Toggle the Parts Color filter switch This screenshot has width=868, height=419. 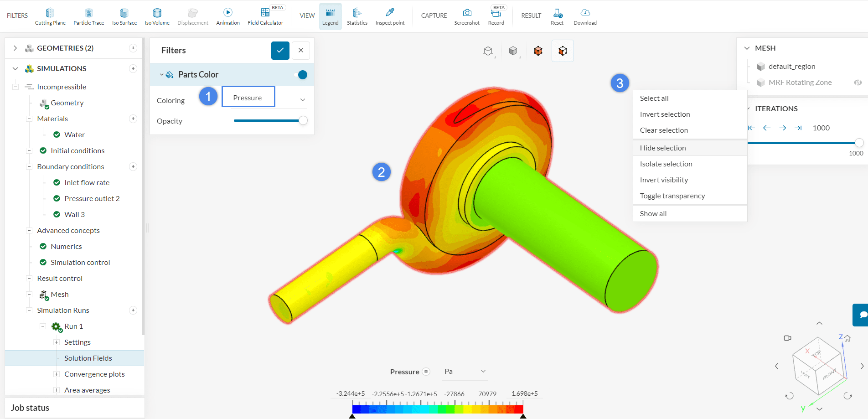(302, 75)
